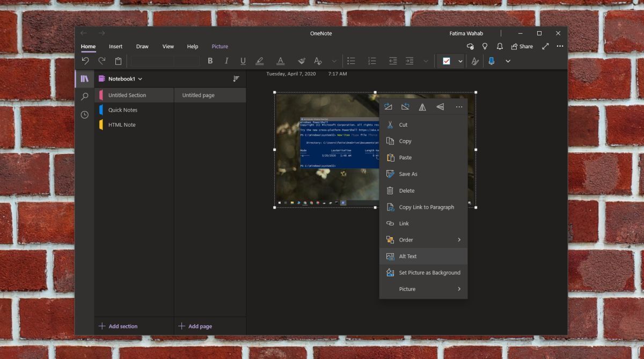Flip the image horizontally
644x359 pixels.
[x=423, y=106]
